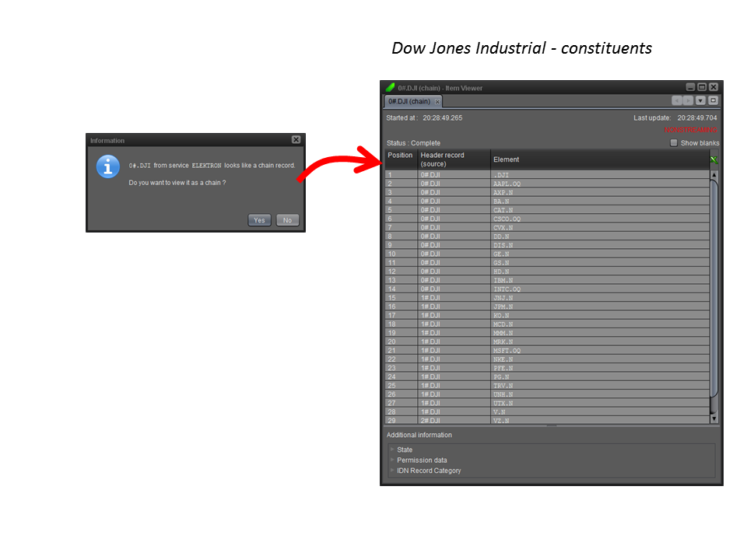Minimize the Item Viewer window

(x=690, y=87)
